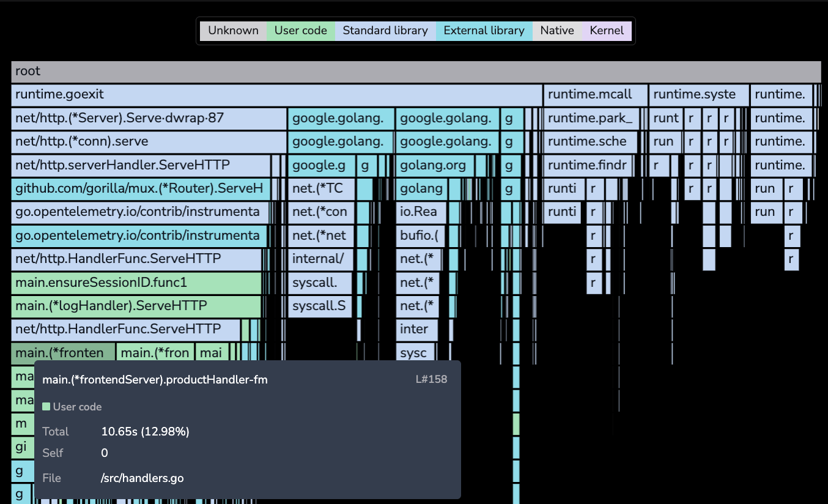Image resolution: width=828 pixels, height=504 pixels.
Task: Select the runtime.goexit frame
Action: [x=276, y=95]
